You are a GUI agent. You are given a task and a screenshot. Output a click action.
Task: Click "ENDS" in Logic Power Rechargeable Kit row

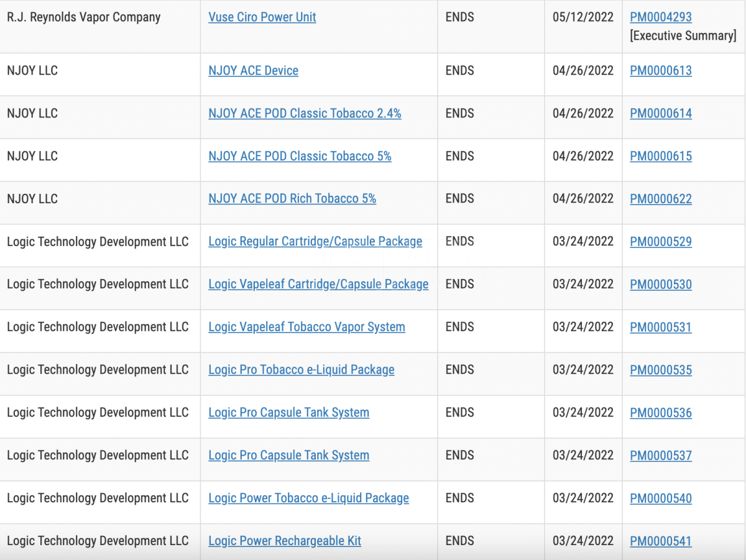tap(460, 541)
